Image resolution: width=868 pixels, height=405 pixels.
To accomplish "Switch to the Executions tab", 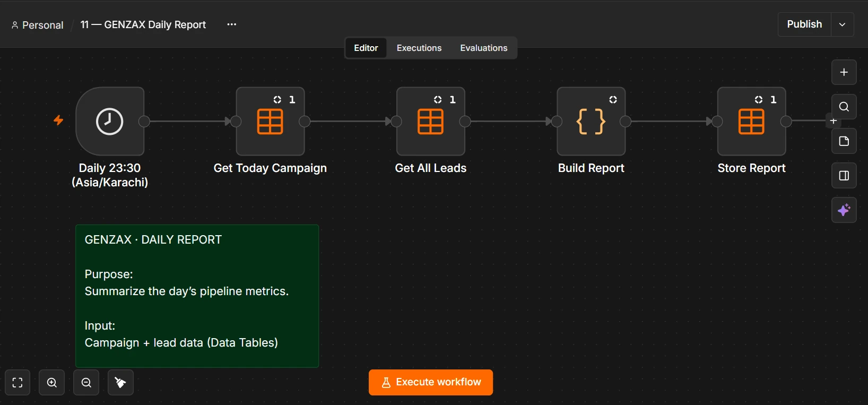I will pyautogui.click(x=419, y=48).
